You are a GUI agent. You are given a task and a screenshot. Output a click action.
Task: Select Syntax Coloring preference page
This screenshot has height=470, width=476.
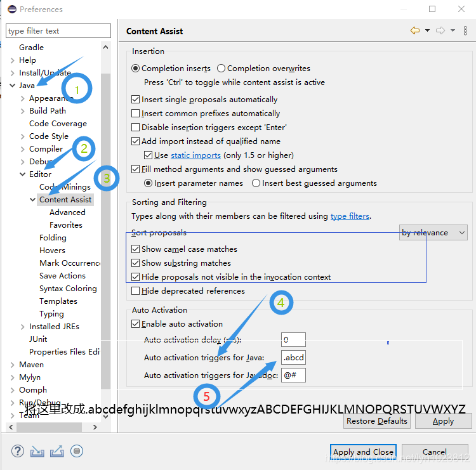coord(68,289)
